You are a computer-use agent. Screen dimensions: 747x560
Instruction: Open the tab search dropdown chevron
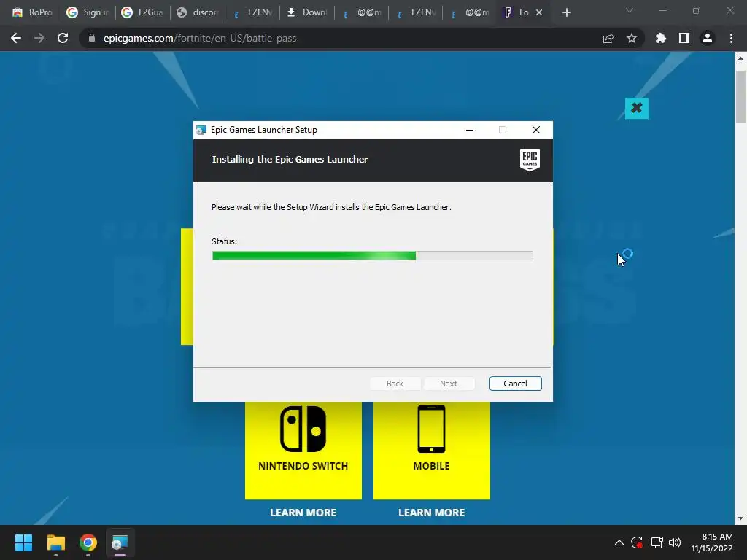[630, 10]
